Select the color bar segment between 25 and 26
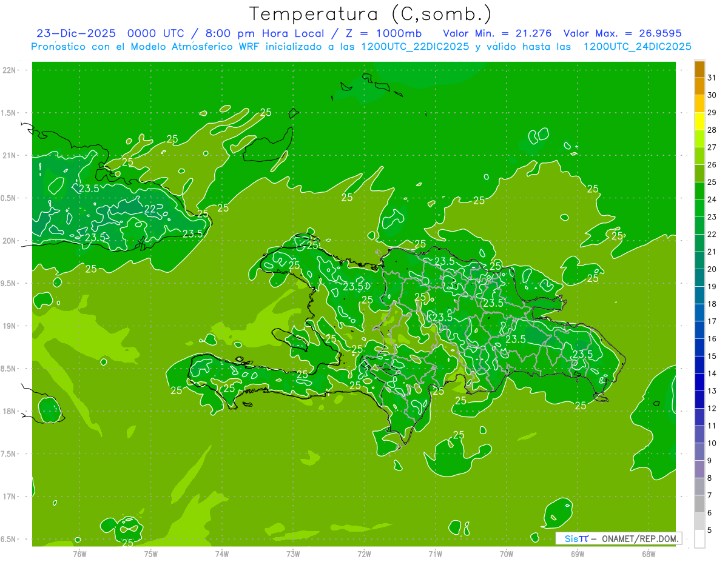The height and width of the screenshot is (562, 728). [699, 174]
